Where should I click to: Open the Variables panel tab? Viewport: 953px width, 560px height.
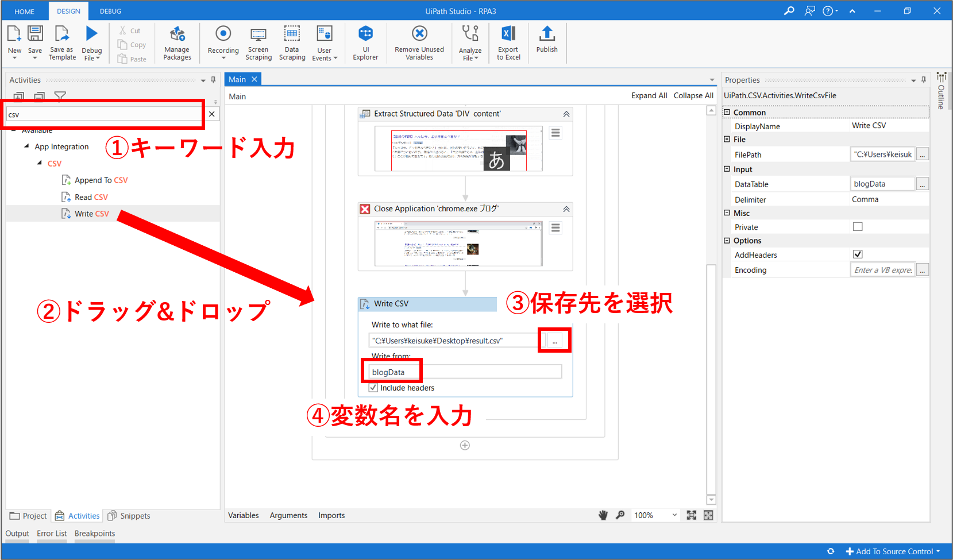point(243,515)
